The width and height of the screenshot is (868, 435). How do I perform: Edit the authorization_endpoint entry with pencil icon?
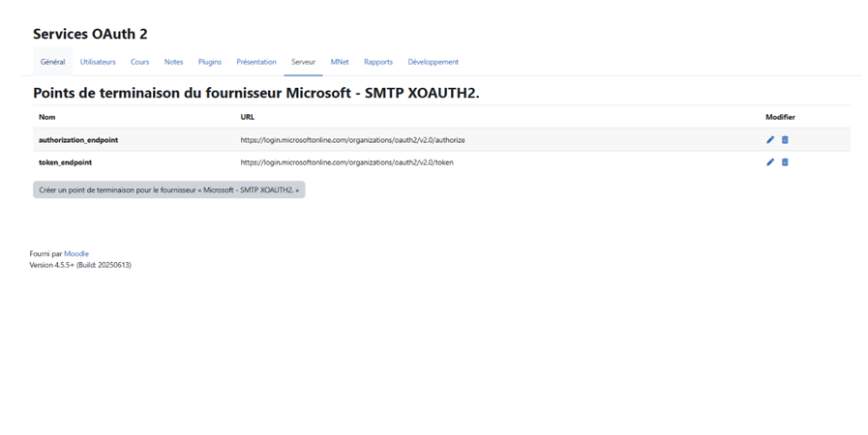tap(770, 140)
